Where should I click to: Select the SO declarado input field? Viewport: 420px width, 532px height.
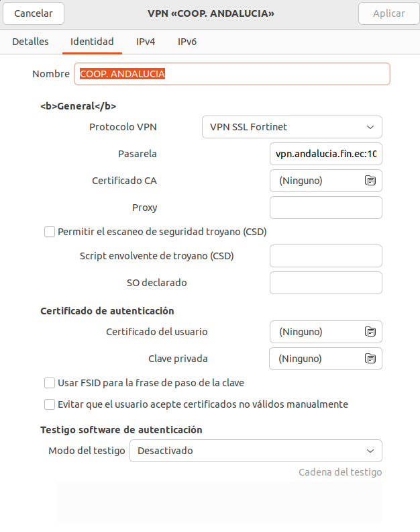(326, 283)
